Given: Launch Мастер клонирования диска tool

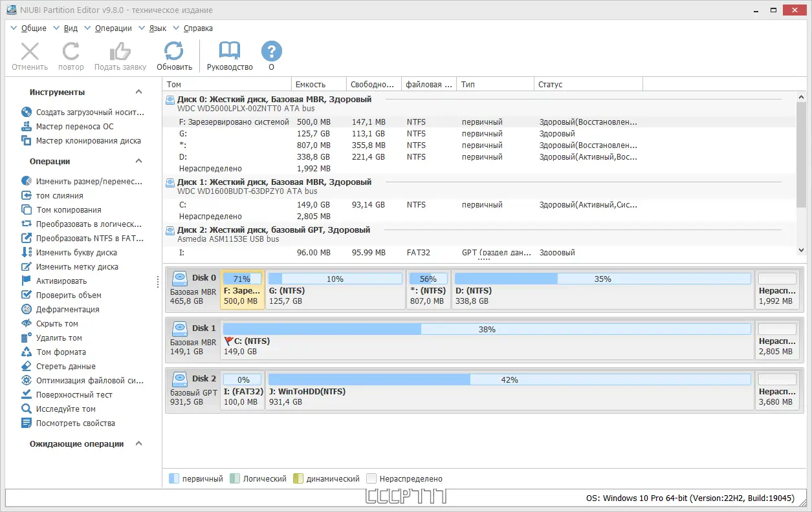Looking at the screenshot, I should [81, 141].
